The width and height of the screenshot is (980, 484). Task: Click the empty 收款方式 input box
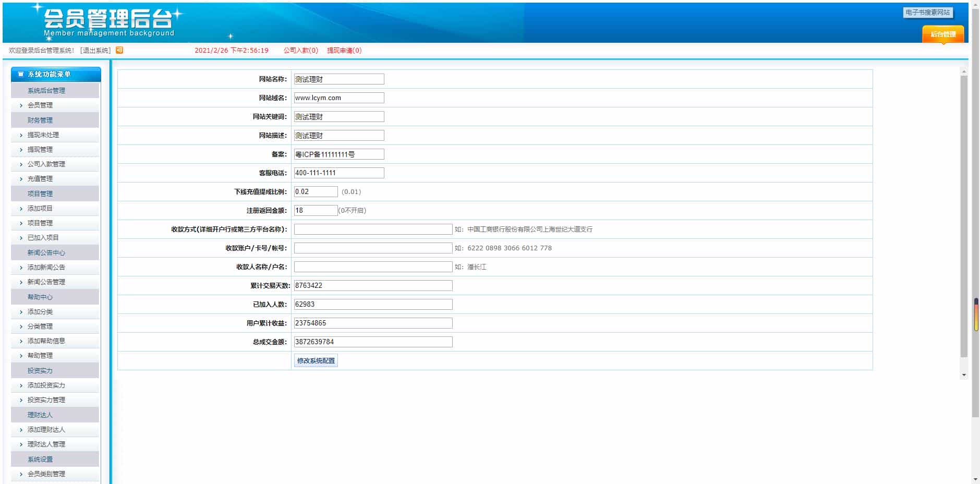373,229
